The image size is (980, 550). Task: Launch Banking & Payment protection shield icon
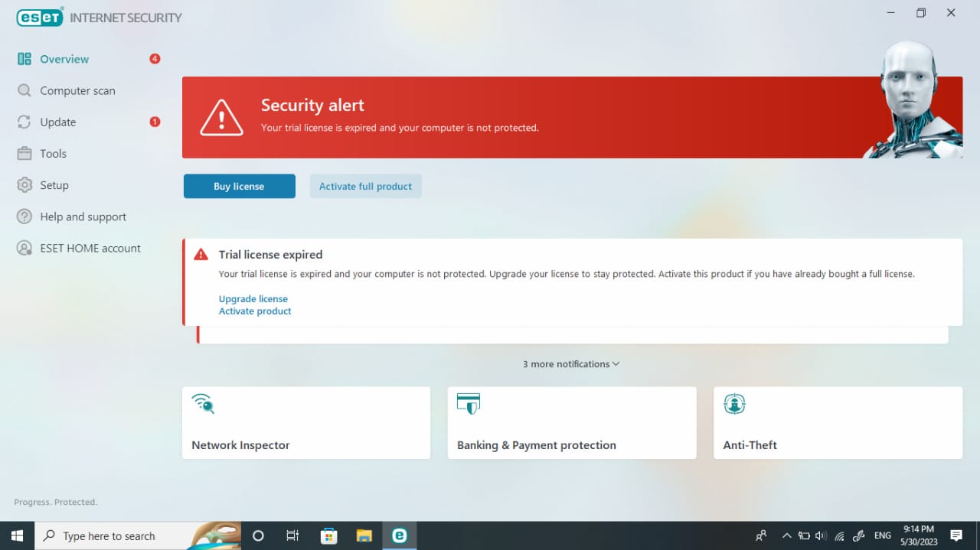468,403
